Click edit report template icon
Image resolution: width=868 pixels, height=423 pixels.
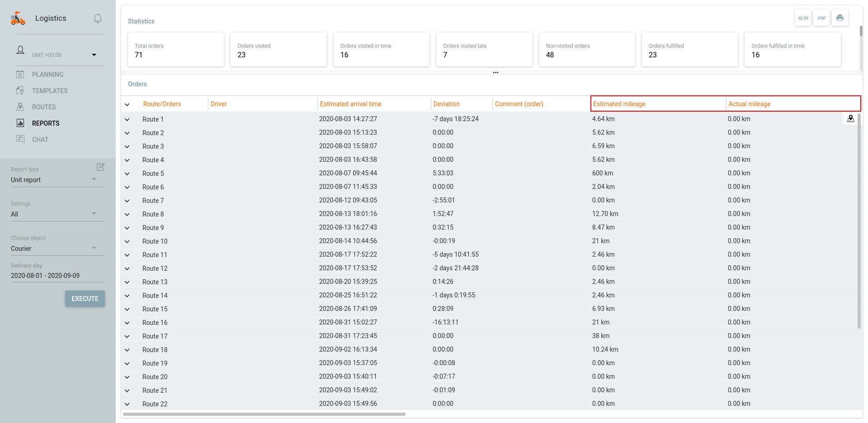pos(100,167)
